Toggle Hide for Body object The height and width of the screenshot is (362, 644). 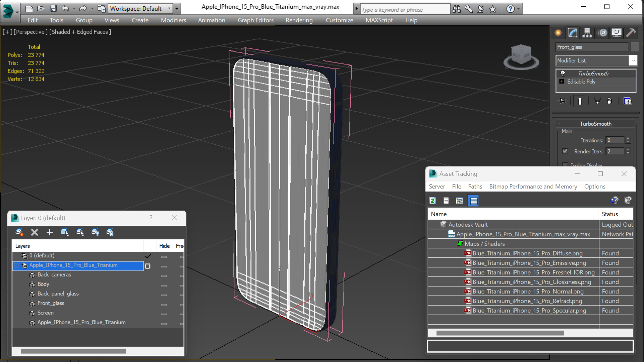(x=164, y=285)
